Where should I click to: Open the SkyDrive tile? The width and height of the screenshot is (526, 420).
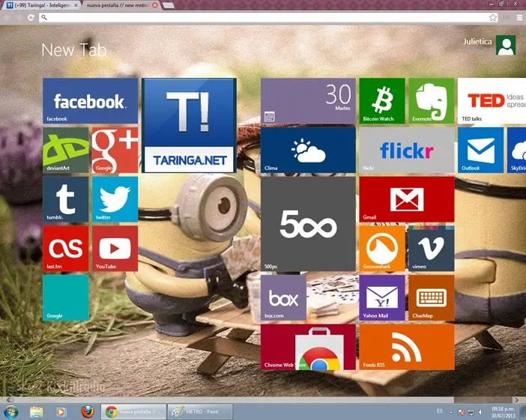click(516, 150)
